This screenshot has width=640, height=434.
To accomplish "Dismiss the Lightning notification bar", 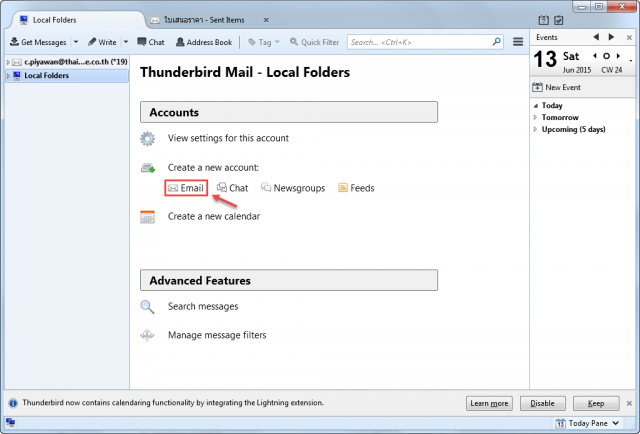I will tap(629, 403).
